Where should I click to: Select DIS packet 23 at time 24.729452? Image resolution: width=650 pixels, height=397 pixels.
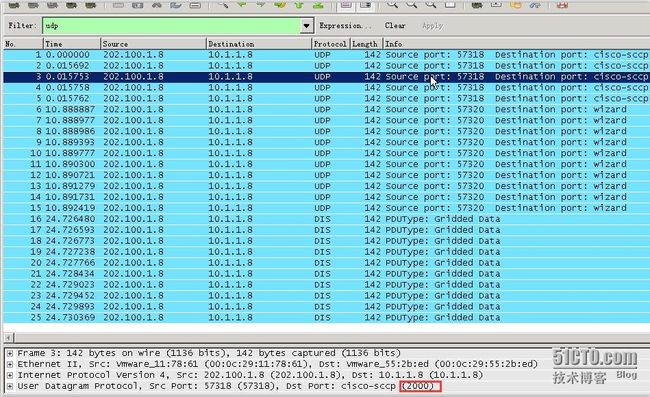click(327, 295)
